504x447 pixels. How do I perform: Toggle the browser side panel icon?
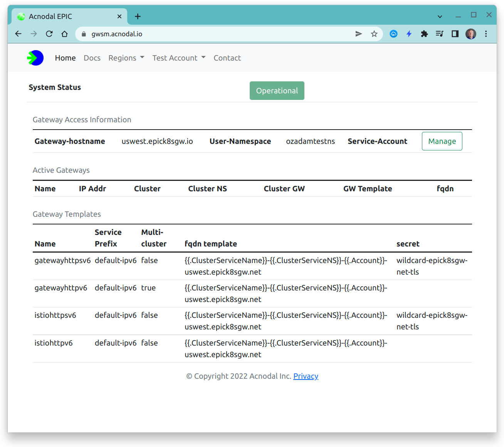point(455,34)
